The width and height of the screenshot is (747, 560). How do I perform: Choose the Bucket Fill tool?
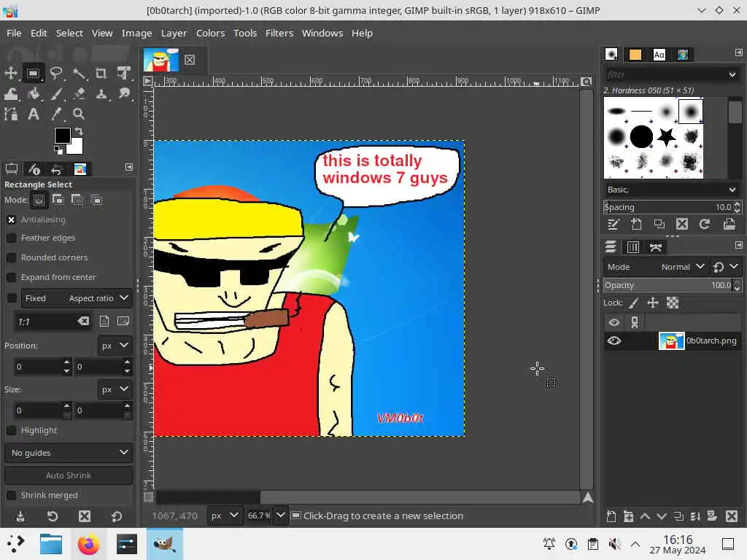click(x=34, y=93)
